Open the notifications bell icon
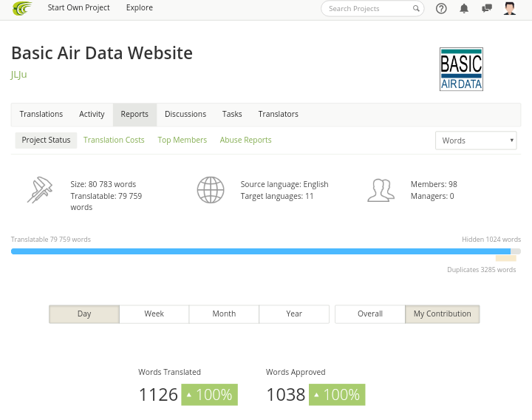This screenshot has height=420, width=532. 464,8
